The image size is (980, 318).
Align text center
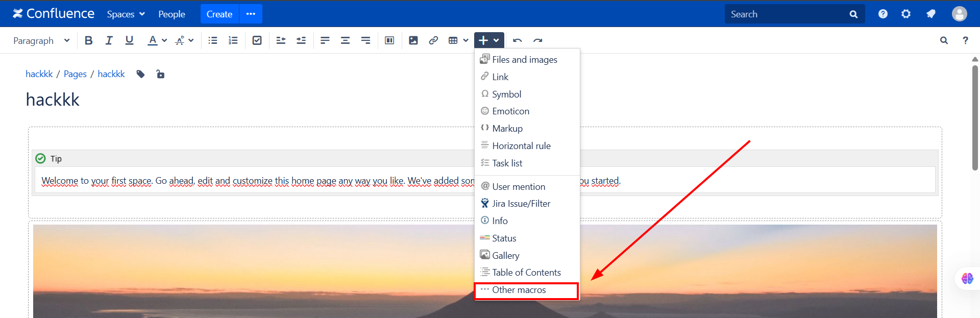tap(345, 40)
